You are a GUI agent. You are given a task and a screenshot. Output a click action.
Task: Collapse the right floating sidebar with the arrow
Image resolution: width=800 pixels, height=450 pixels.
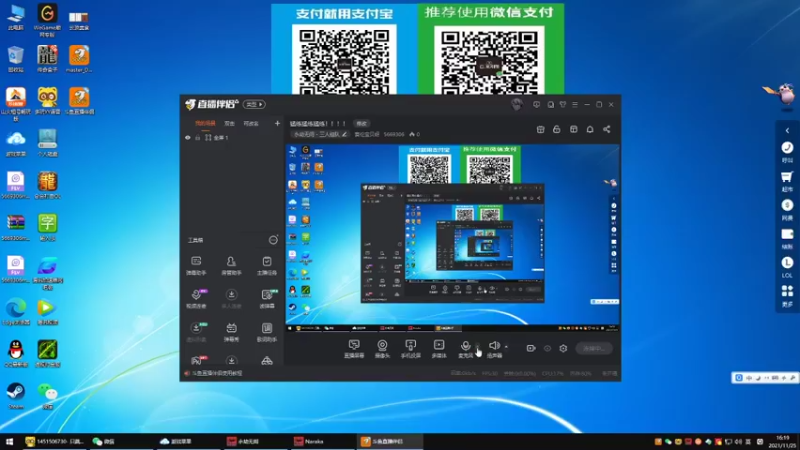pos(787,131)
